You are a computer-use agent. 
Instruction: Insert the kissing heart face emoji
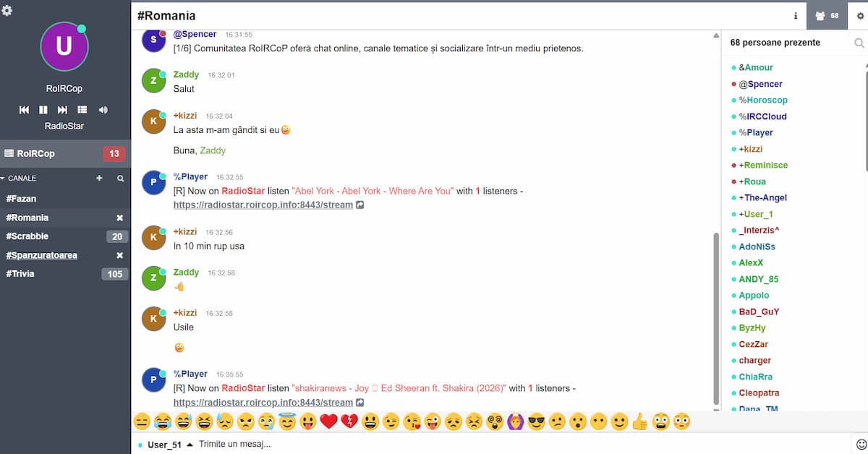point(412,421)
